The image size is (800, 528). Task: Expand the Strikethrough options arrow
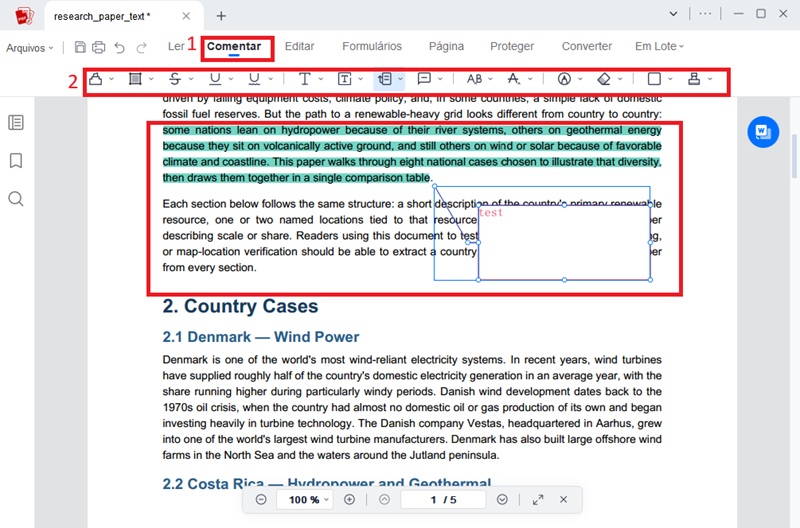191,79
